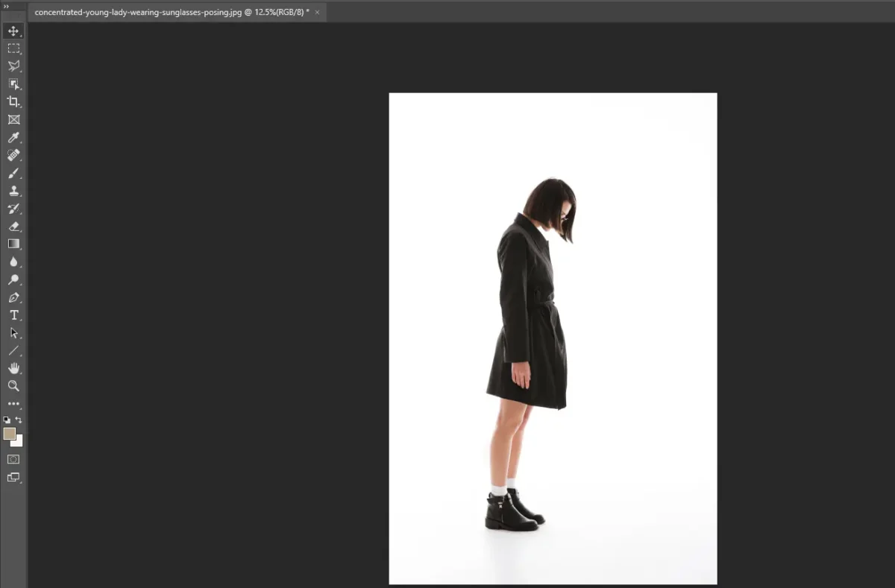The width and height of the screenshot is (895, 588).
Task: Open the white background color swatch
Action: [x=19, y=442]
